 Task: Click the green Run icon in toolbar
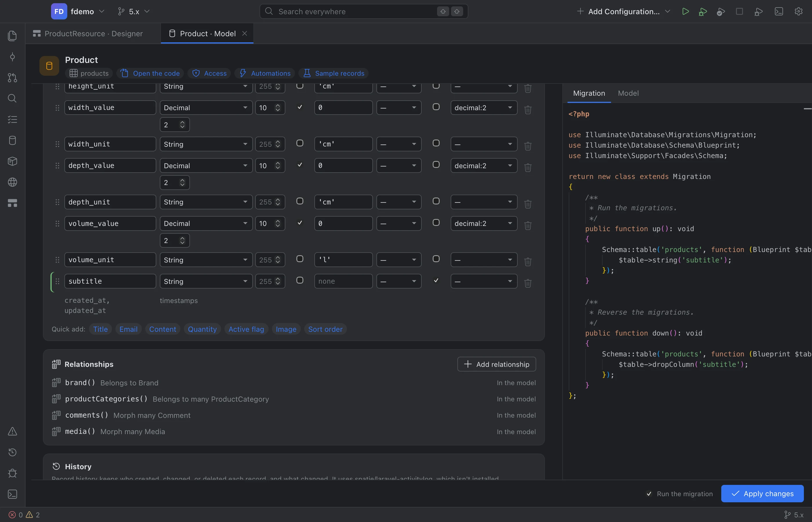(685, 12)
